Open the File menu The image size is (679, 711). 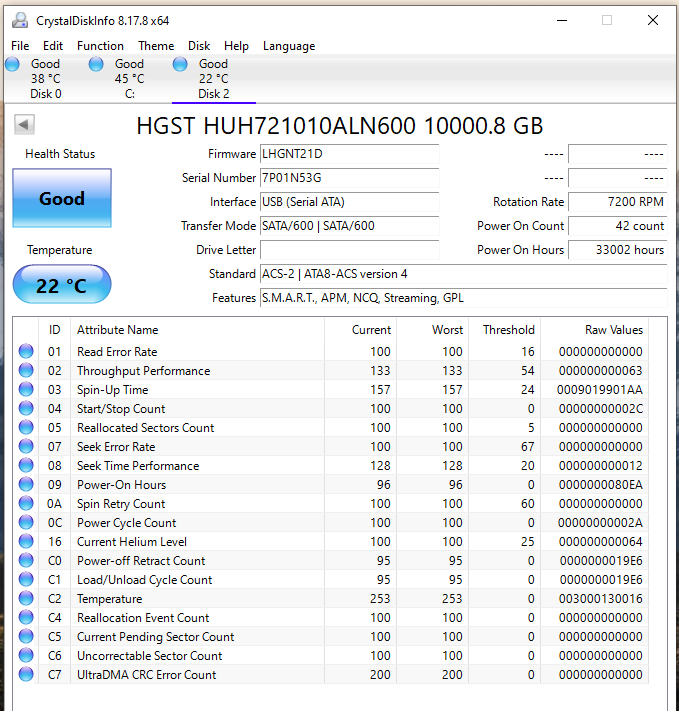[x=20, y=46]
